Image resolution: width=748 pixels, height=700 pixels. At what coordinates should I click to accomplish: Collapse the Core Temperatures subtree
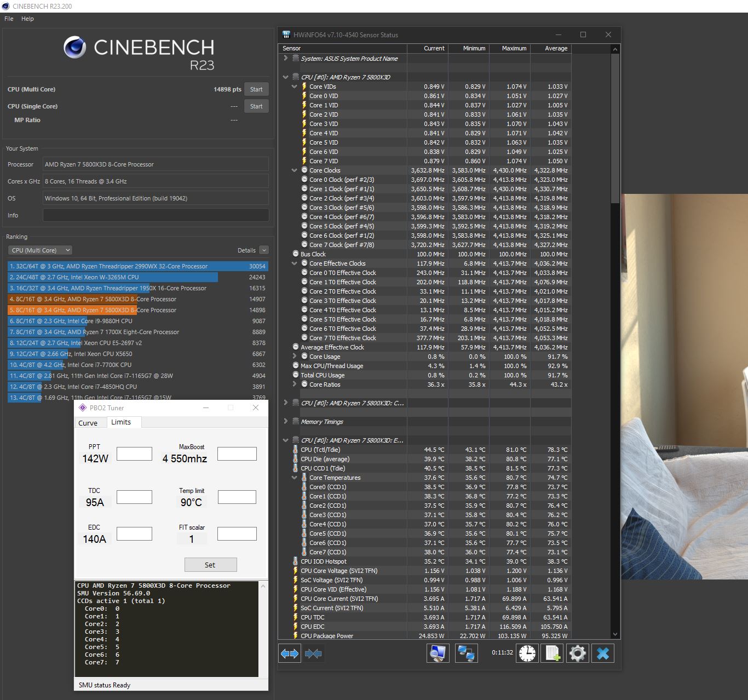pyautogui.click(x=294, y=478)
